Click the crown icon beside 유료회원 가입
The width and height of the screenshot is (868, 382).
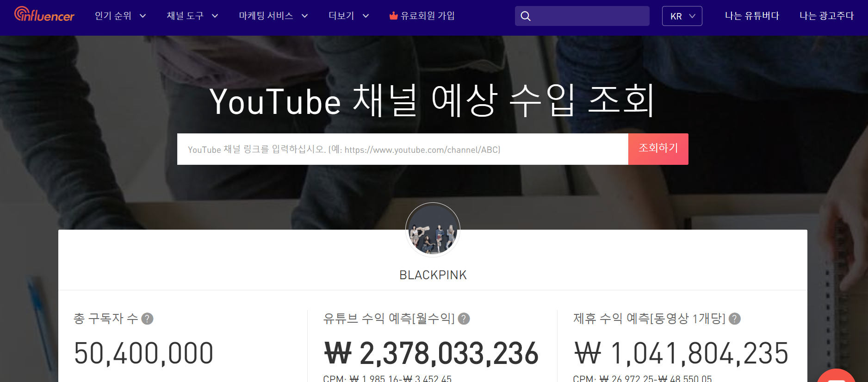(x=393, y=16)
